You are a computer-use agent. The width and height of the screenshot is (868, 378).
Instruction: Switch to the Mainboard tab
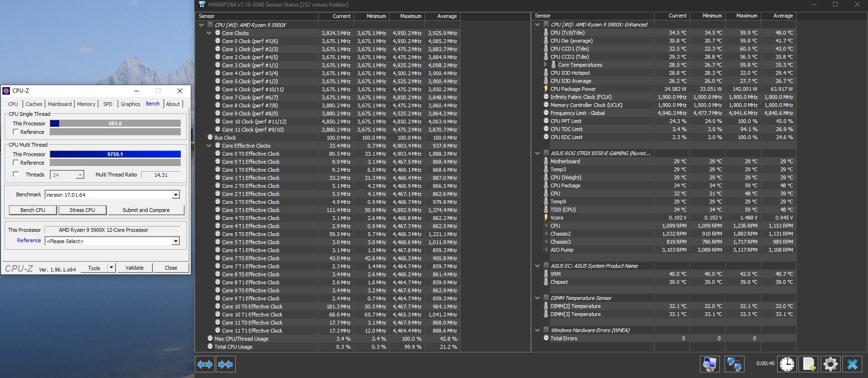(x=60, y=104)
